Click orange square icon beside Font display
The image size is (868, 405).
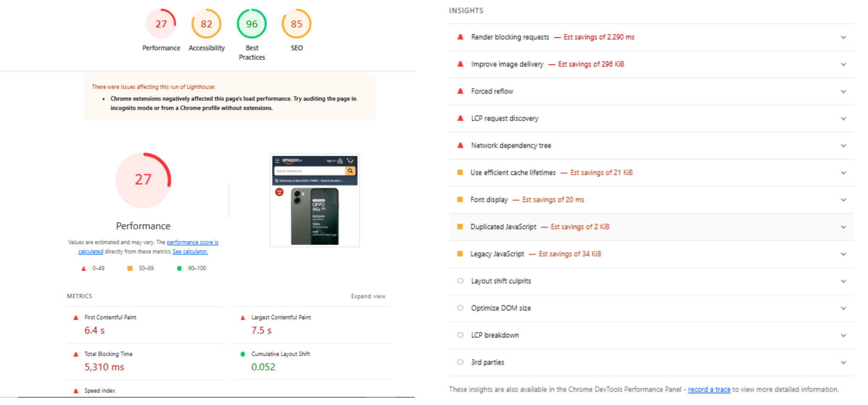click(x=460, y=200)
